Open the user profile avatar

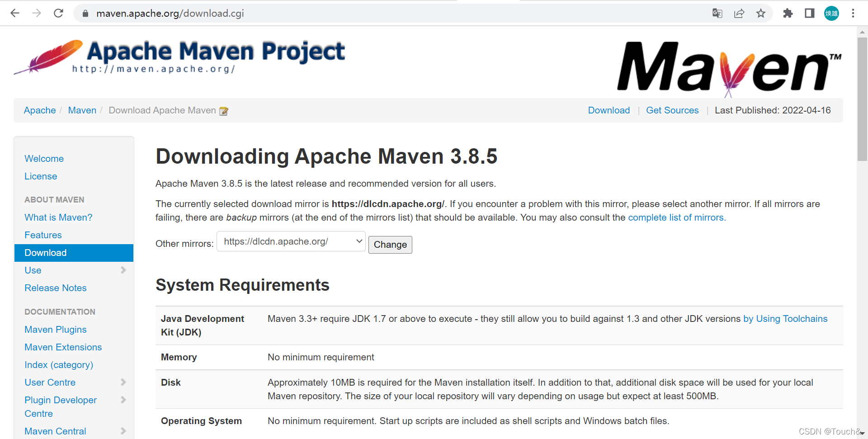pyautogui.click(x=831, y=13)
